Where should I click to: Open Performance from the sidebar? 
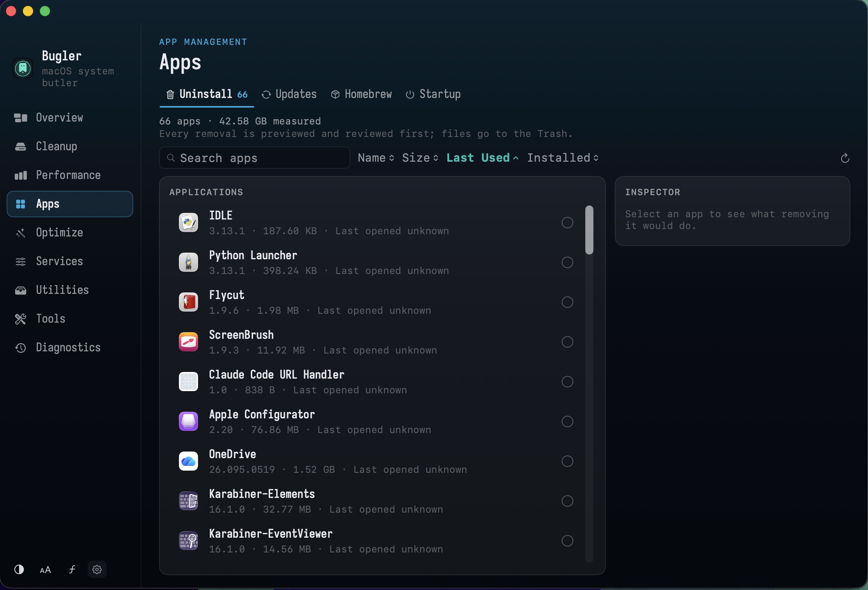click(x=70, y=175)
